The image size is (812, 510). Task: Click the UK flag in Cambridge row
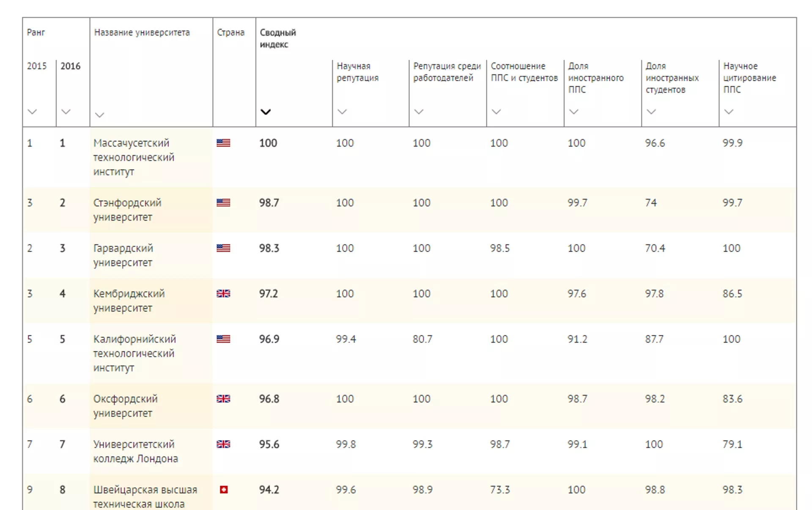click(x=223, y=293)
